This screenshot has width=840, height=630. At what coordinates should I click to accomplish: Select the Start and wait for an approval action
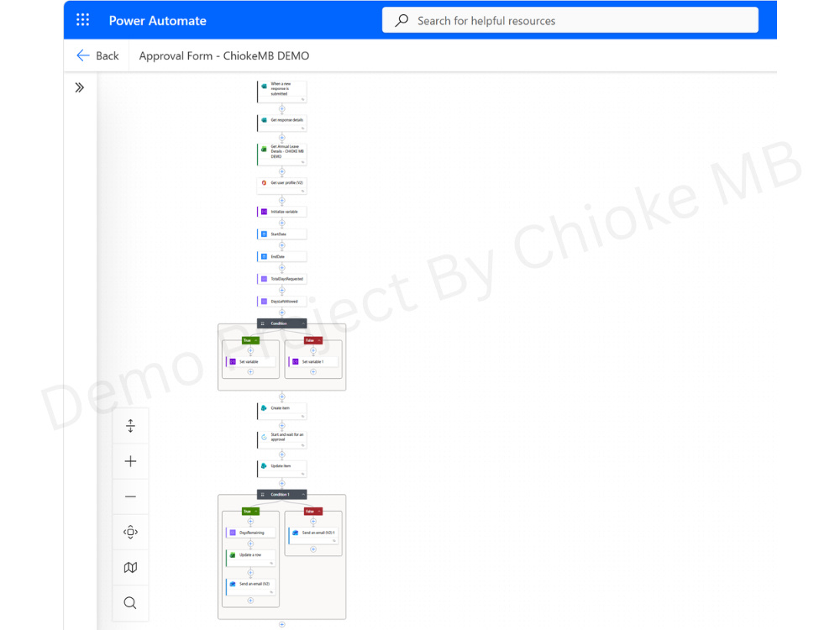(x=281, y=440)
